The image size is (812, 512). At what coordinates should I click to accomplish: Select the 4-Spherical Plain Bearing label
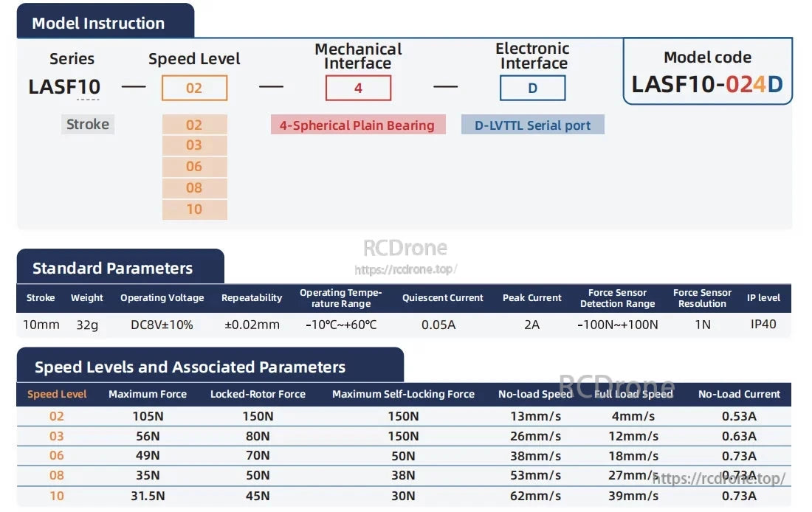358,124
